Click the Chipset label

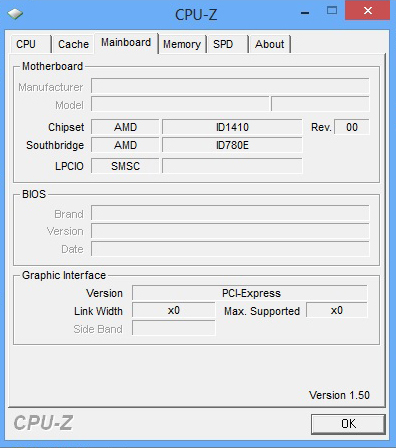[x=66, y=127]
